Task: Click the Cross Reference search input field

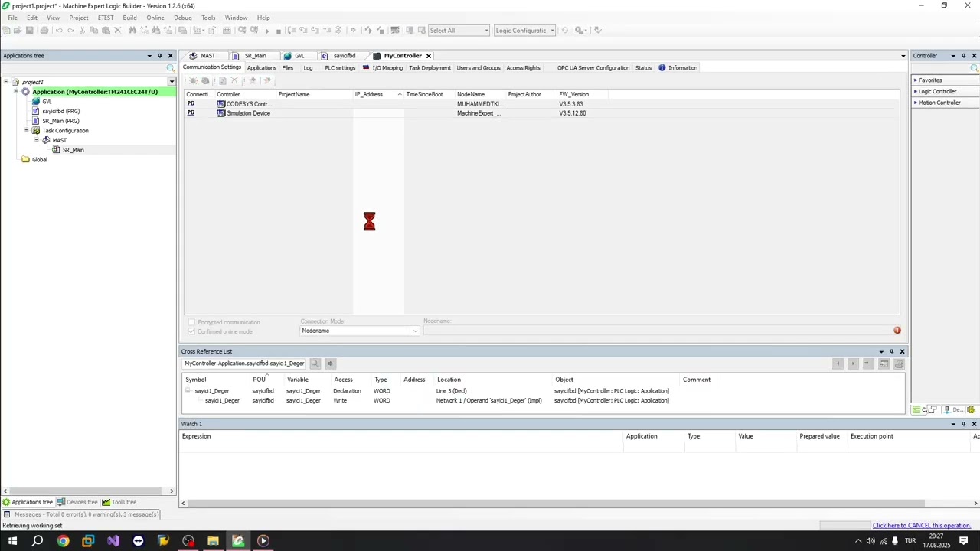Action: [x=244, y=364]
